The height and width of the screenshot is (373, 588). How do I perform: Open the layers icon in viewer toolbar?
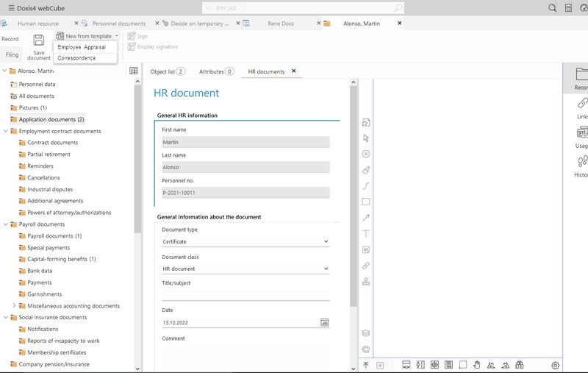click(366, 333)
